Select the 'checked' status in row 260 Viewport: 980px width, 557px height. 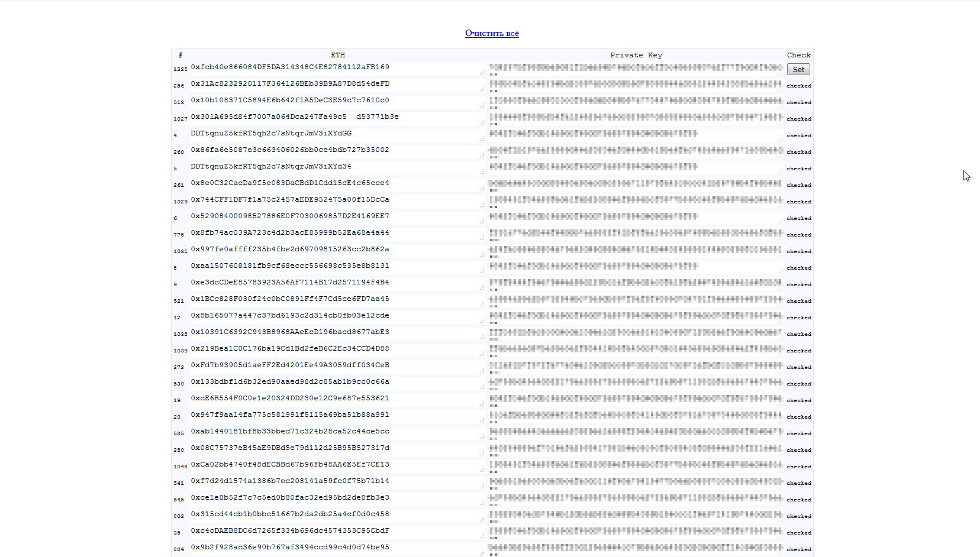[x=799, y=152]
